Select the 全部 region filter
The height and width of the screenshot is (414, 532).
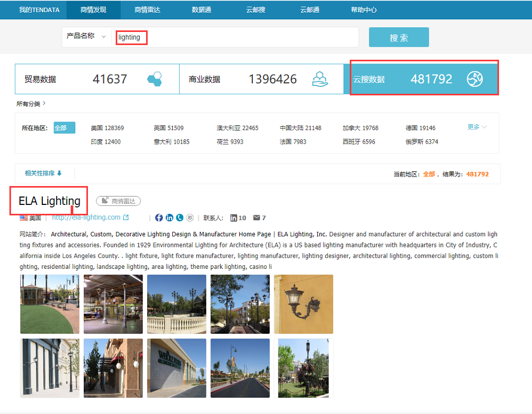coord(64,127)
